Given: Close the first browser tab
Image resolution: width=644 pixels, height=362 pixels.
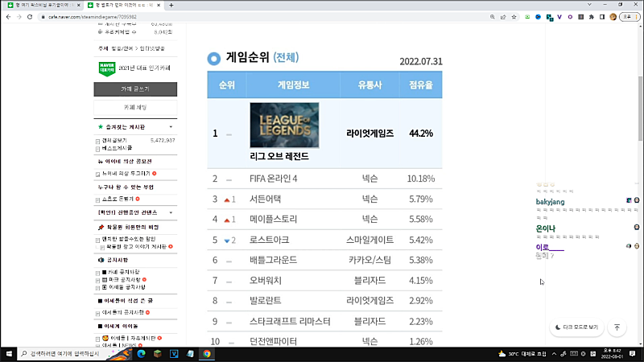Looking at the screenshot, I should (78, 5).
